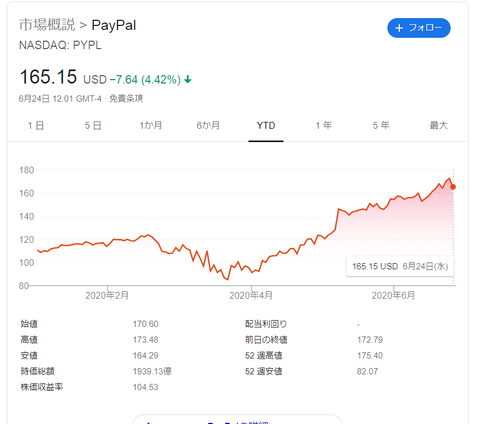Click the 2020年4月 axis label
This screenshot has width=480, height=424.
pyautogui.click(x=251, y=296)
